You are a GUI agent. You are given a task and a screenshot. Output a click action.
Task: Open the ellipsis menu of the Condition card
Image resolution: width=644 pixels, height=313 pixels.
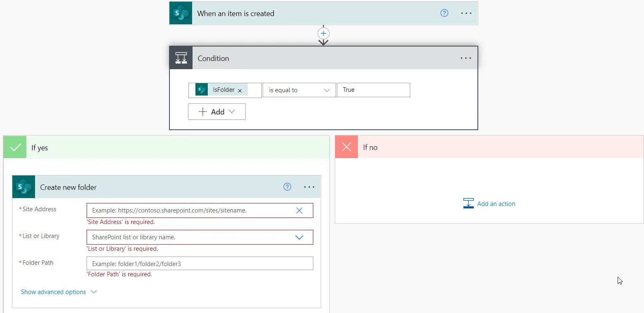[x=466, y=58]
